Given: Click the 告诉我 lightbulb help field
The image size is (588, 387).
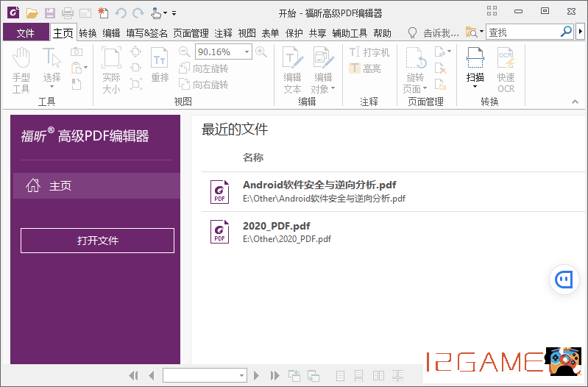Looking at the screenshot, I should pyautogui.click(x=433, y=33).
